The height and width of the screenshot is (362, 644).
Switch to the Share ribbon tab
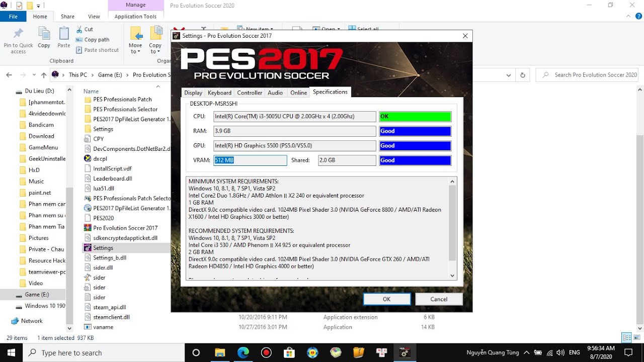(x=67, y=17)
